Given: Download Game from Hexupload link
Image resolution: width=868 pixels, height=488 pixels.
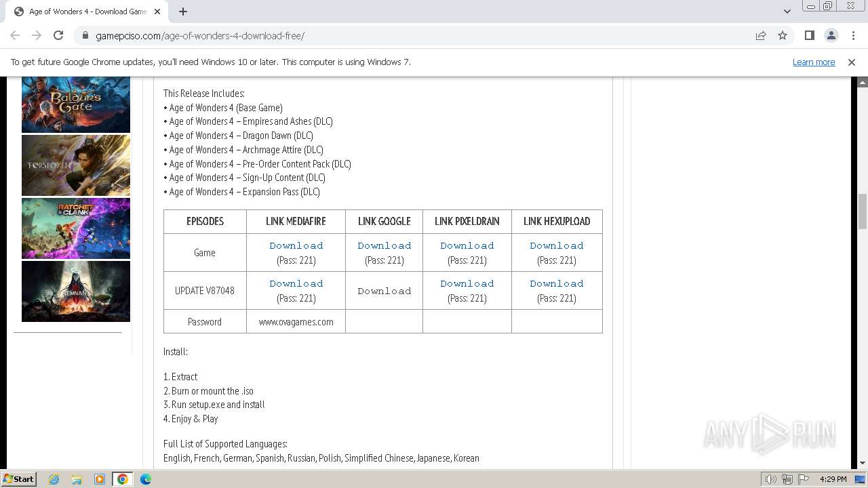Looking at the screenshot, I should coord(557,245).
